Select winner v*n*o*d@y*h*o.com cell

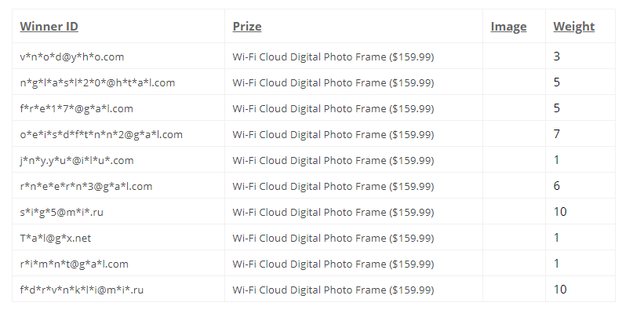(72, 57)
